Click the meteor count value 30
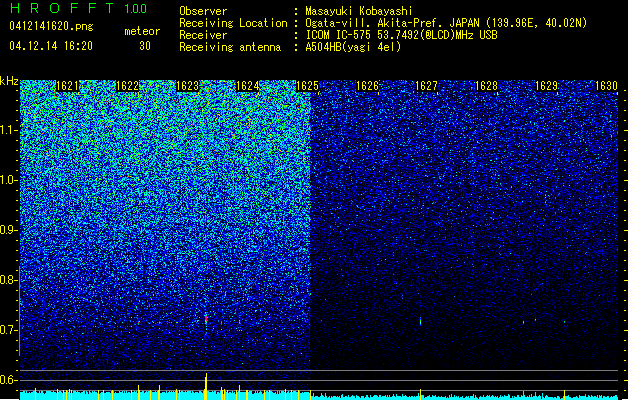This screenshot has width=629, height=400. (145, 46)
